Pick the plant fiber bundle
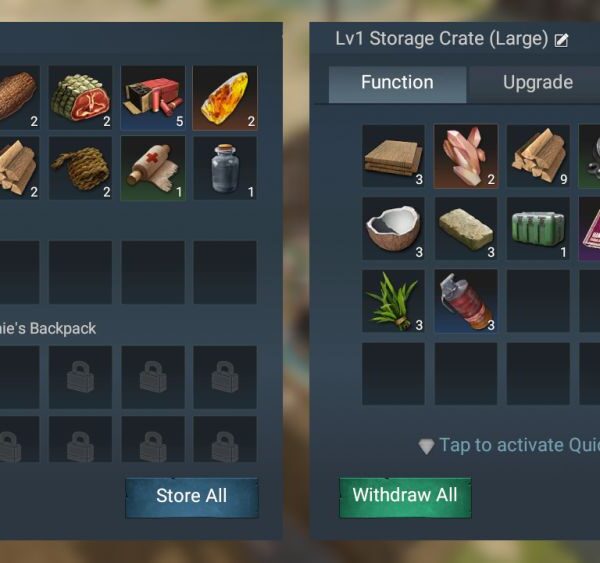 [x=393, y=301]
